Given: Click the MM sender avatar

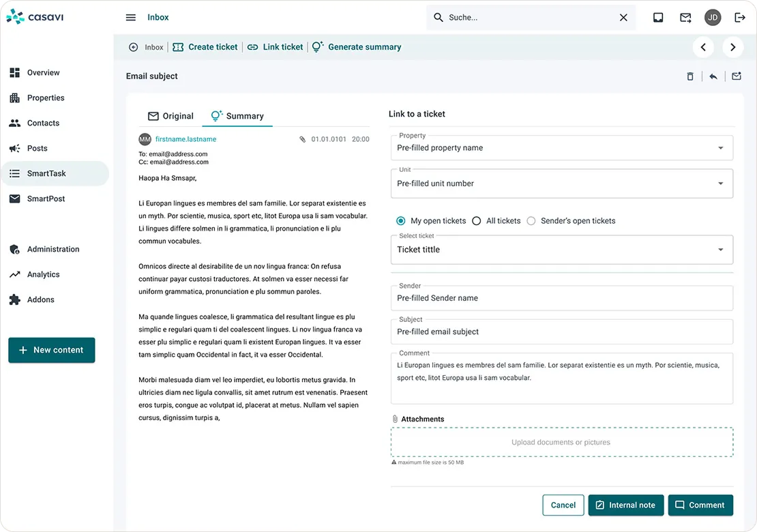Looking at the screenshot, I should pyautogui.click(x=145, y=139).
